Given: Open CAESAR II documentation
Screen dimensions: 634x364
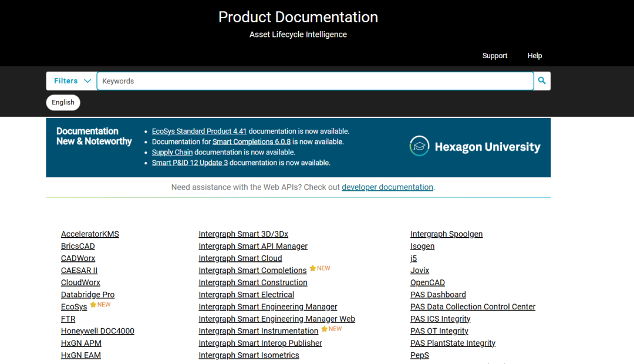Looking at the screenshot, I should pyautogui.click(x=79, y=270).
